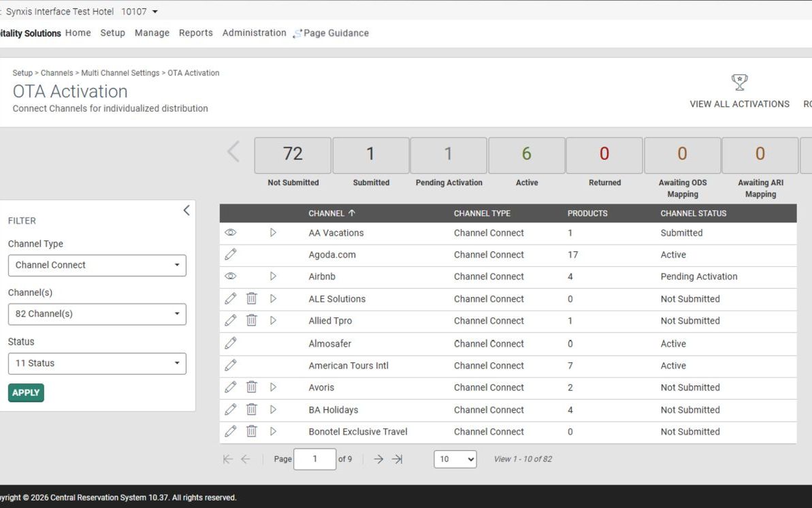Click the View All Activations trophy icon
This screenshot has height=508, width=812.
click(x=739, y=82)
